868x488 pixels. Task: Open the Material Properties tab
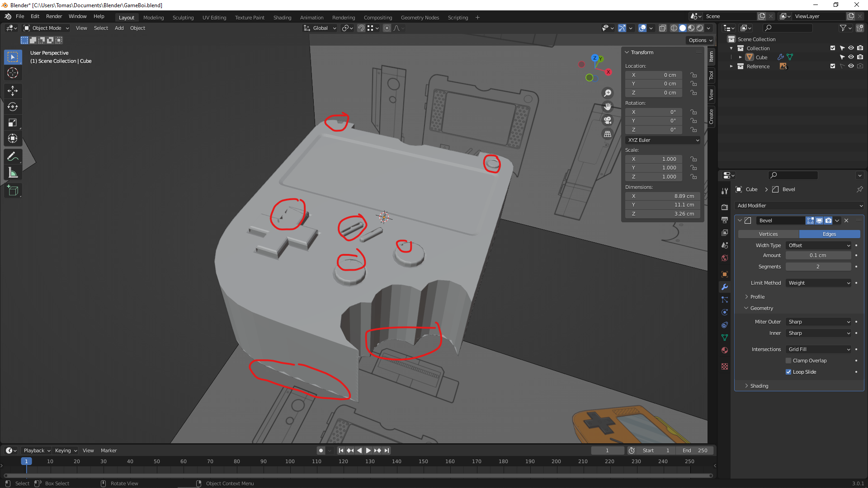click(x=725, y=350)
